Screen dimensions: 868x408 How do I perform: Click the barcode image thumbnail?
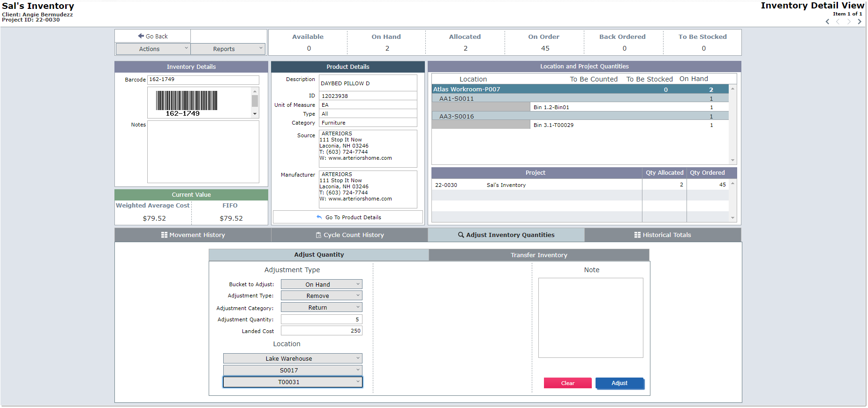187,103
